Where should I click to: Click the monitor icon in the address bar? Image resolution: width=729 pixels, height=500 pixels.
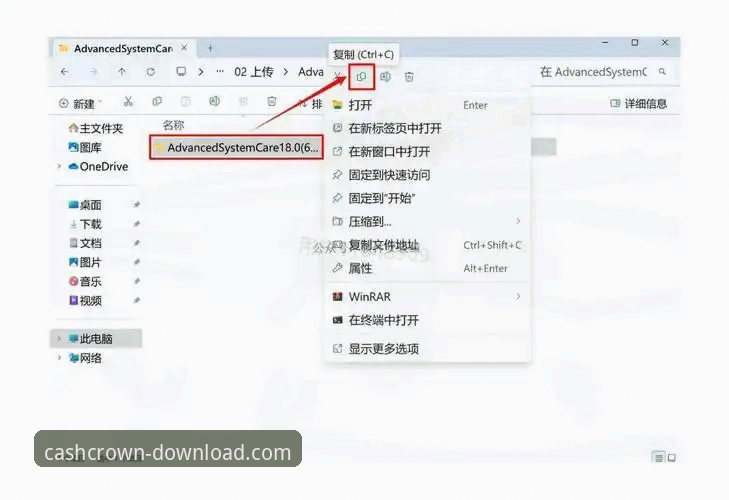(x=181, y=72)
